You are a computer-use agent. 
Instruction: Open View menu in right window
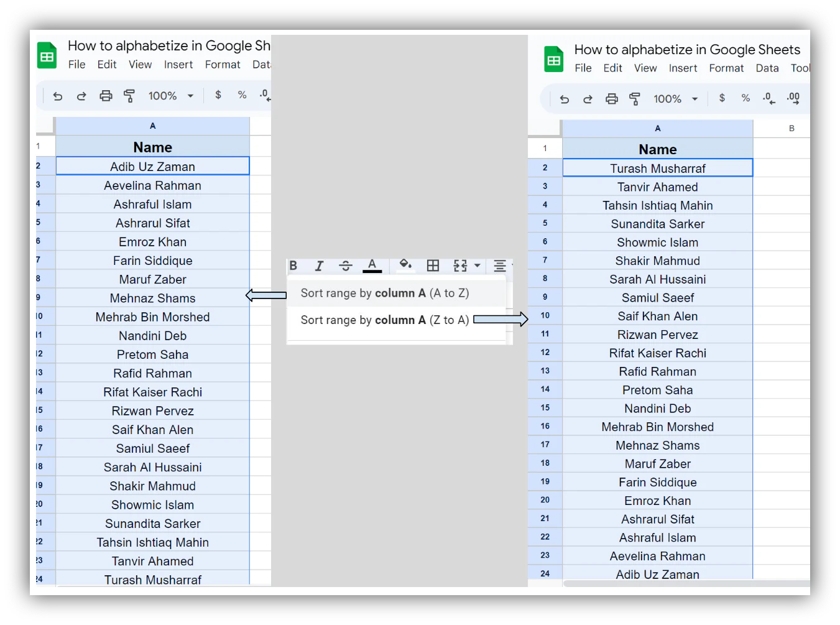coord(645,68)
